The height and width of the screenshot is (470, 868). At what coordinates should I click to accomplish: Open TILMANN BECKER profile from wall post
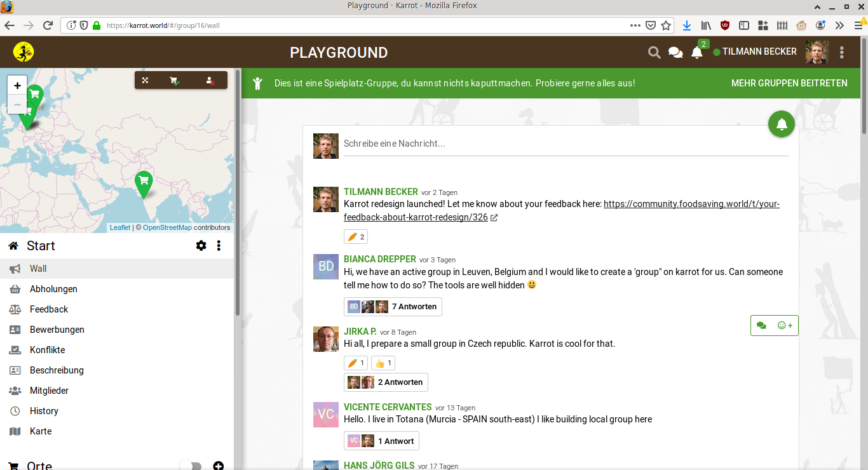[381, 192]
